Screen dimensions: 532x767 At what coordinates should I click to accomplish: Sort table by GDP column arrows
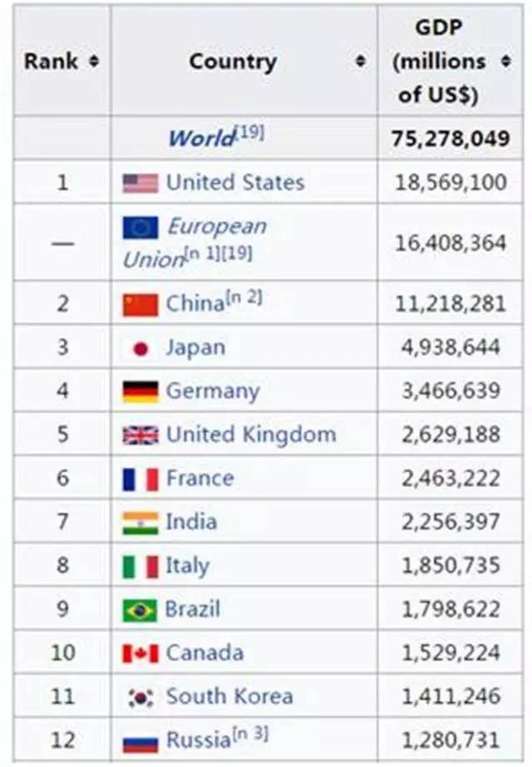pyautogui.click(x=506, y=61)
